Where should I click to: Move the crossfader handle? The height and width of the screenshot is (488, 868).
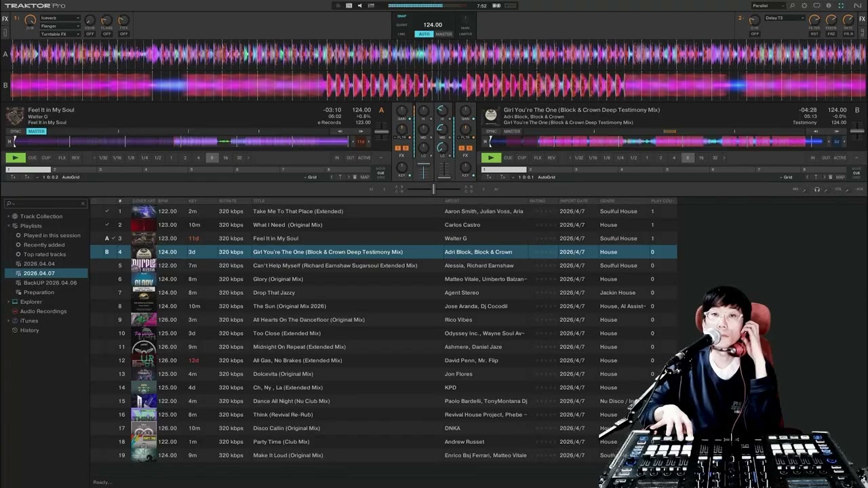point(433,189)
